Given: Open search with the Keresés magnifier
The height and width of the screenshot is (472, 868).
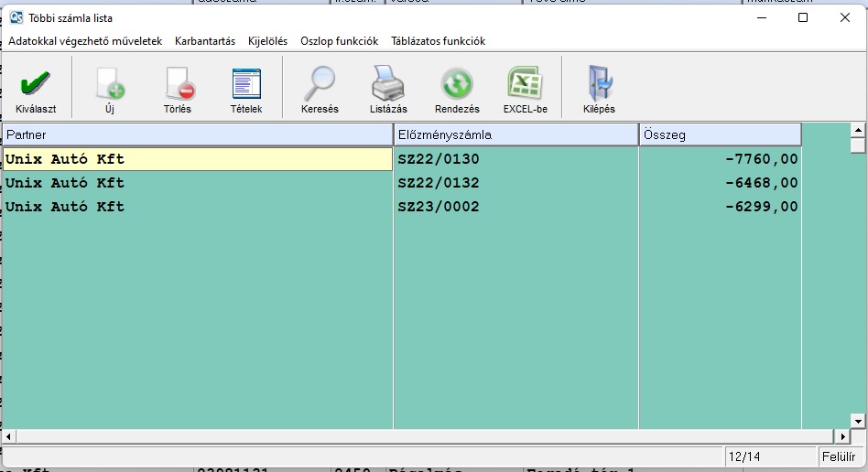Looking at the screenshot, I should (320, 86).
